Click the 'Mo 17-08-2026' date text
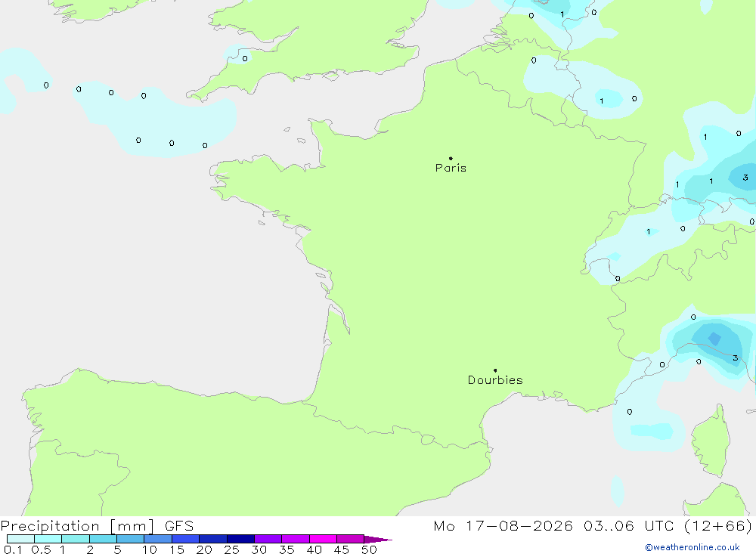Image resolution: width=756 pixels, height=554 pixels. [503, 526]
